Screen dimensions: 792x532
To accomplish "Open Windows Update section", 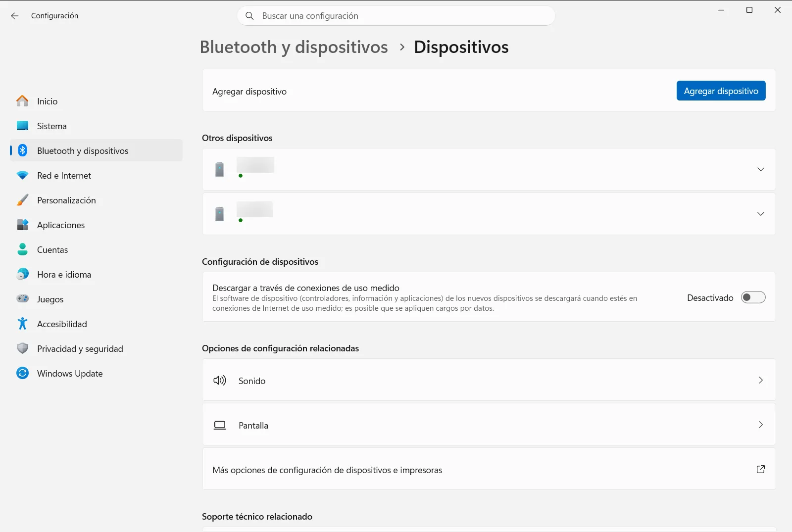I will (x=96, y=373).
